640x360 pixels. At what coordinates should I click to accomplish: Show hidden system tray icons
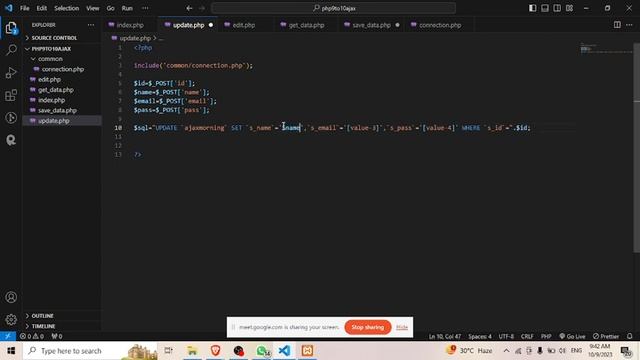coord(506,351)
